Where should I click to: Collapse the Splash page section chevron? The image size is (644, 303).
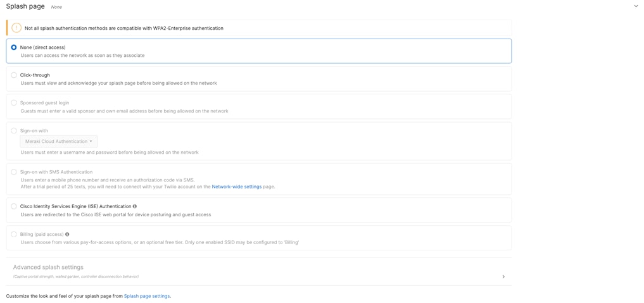(x=636, y=6)
